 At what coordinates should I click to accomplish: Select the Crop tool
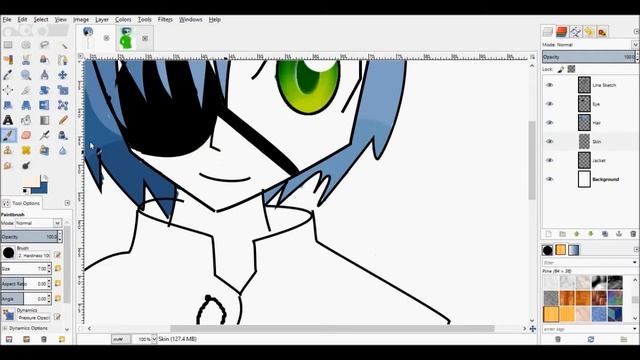[x=26, y=90]
